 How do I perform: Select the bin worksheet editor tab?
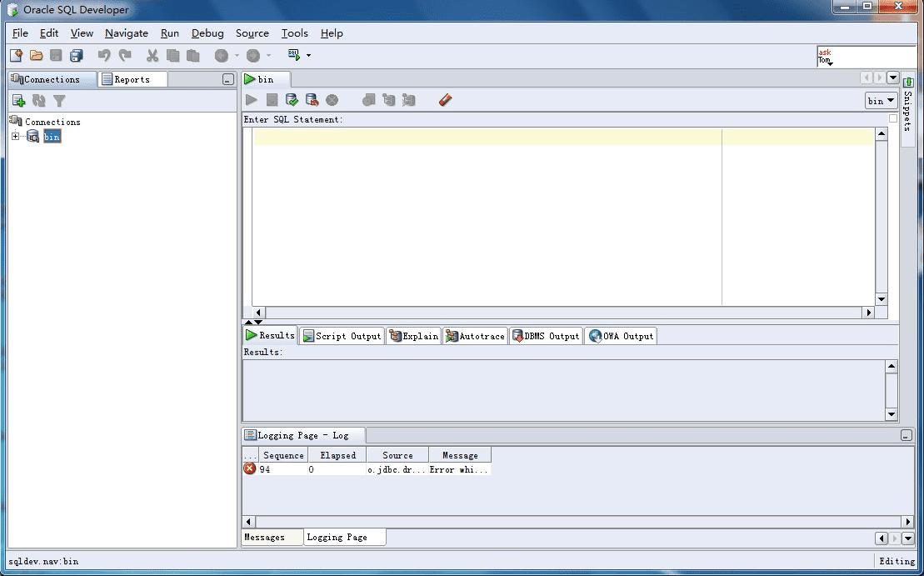pyautogui.click(x=266, y=79)
